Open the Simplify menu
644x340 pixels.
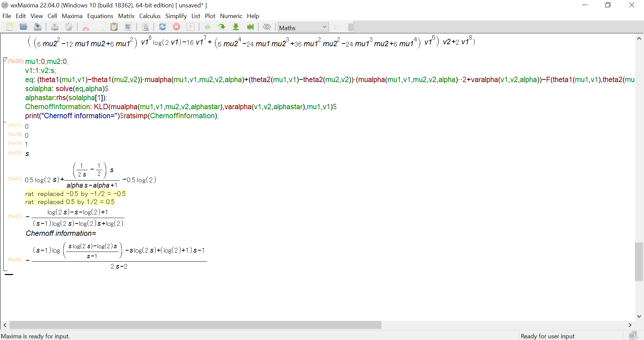[176, 16]
